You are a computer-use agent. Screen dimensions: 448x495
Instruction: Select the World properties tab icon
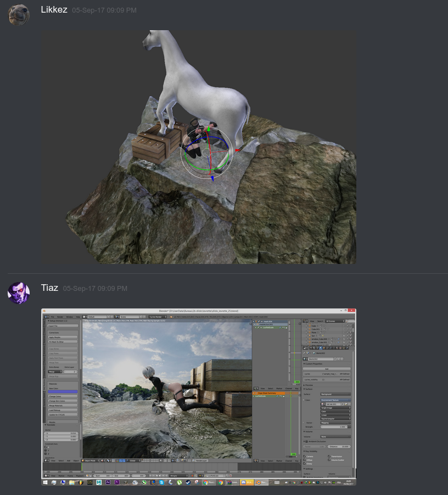(x=321, y=348)
